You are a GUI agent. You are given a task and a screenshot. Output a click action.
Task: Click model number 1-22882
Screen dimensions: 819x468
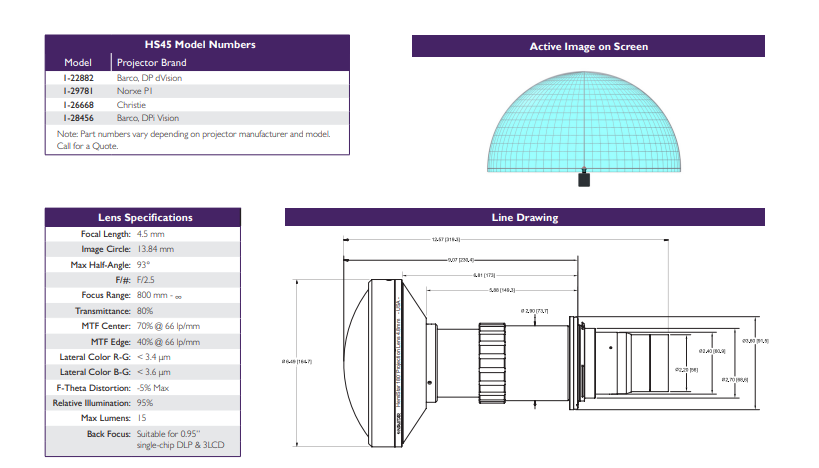[x=79, y=78]
